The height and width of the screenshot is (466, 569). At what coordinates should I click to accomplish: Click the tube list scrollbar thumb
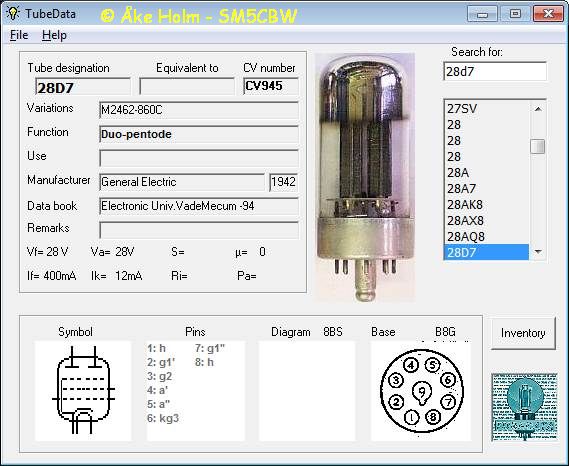(x=538, y=147)
